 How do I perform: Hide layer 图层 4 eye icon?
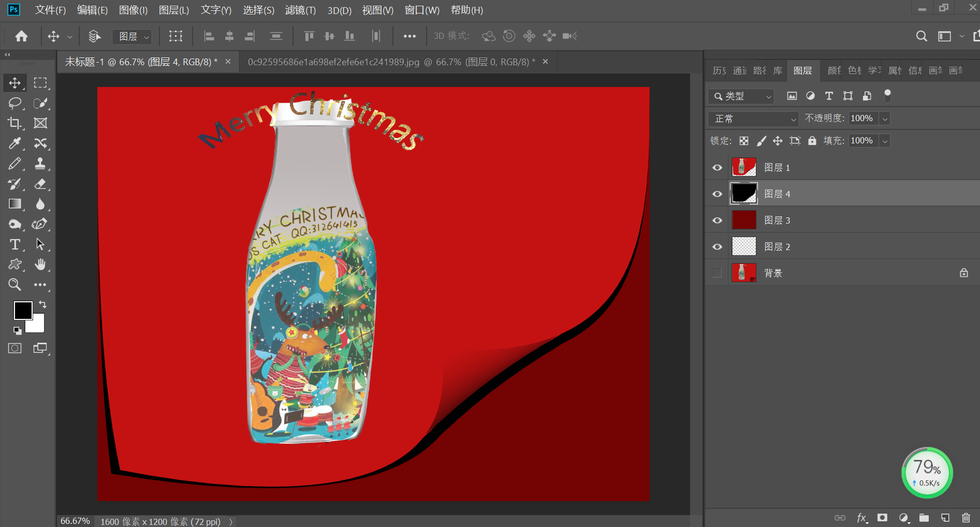click(x=717, y=194)
